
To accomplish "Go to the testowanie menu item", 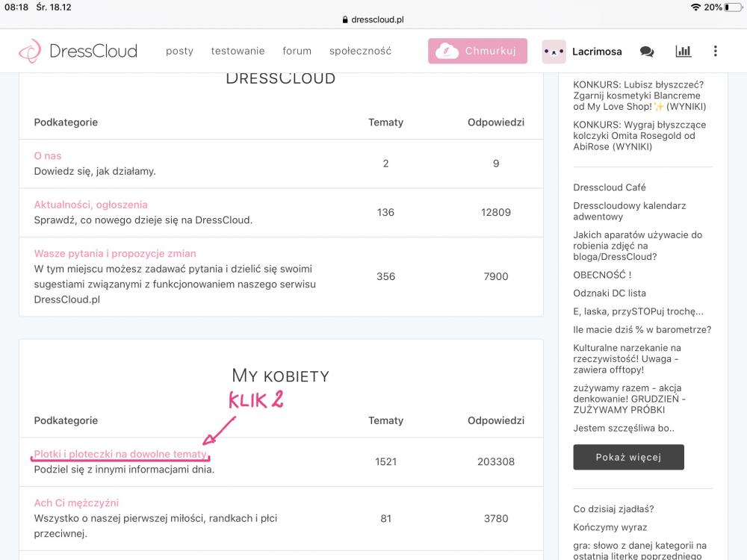I will 238,51.
